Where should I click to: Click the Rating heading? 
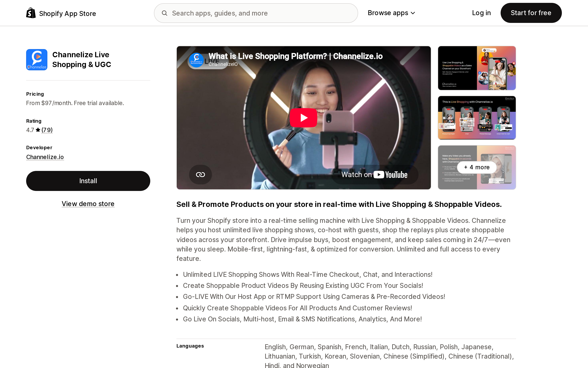point(34,121)
